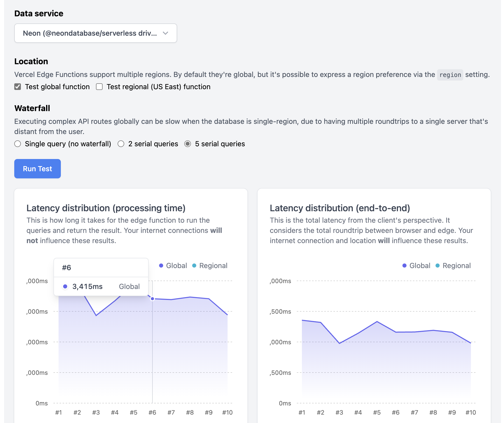Choose 2 serial queries radio button
The image size is (504, 423).
tap(121, 144)
